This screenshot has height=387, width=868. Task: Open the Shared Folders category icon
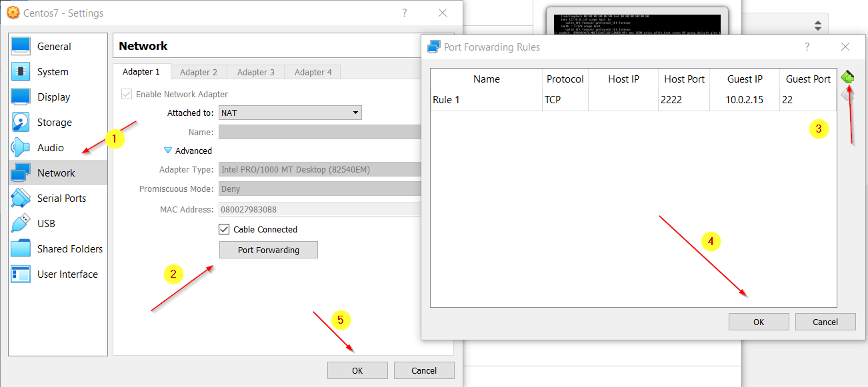pos(21,248)
